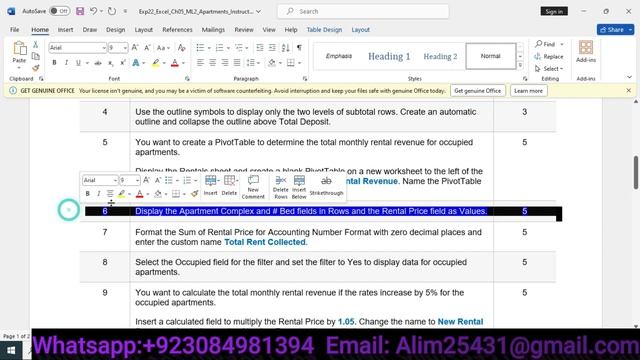Image resolution: width=640 pixels, height=360 pixels.
Task: Click the ribbon red font color button
Action: coord(175,63)
